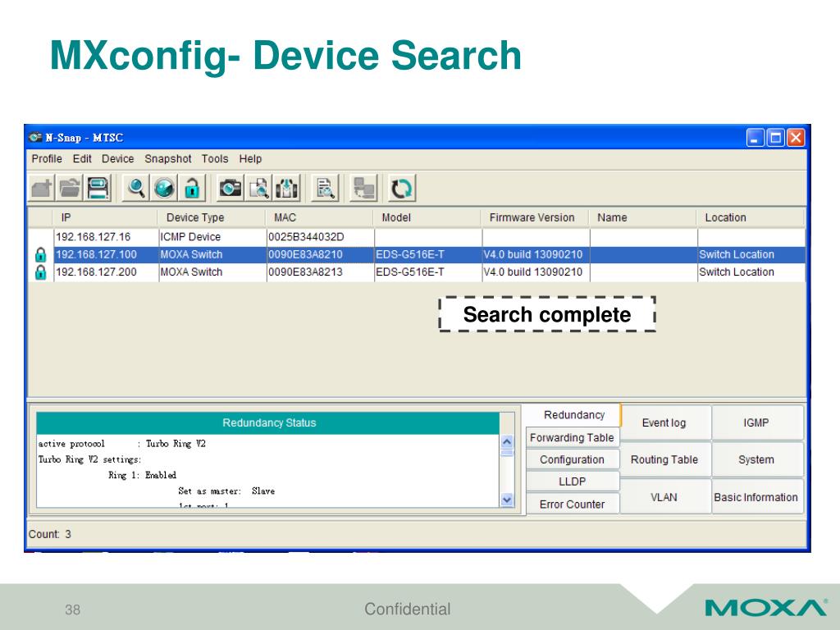
Task: Click the grayed devices toolbar icon
Action: click(x=363, y=188)
